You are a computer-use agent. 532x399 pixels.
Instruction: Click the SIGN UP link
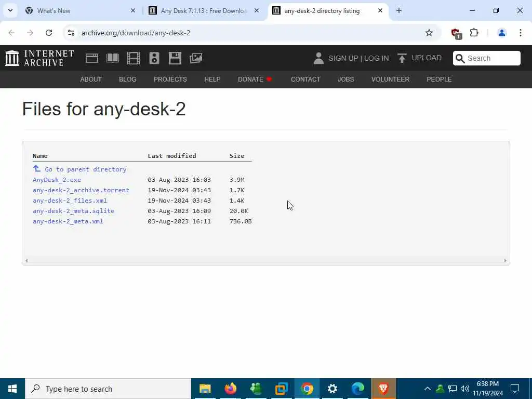pyautogui.click(x=343, y=58)
